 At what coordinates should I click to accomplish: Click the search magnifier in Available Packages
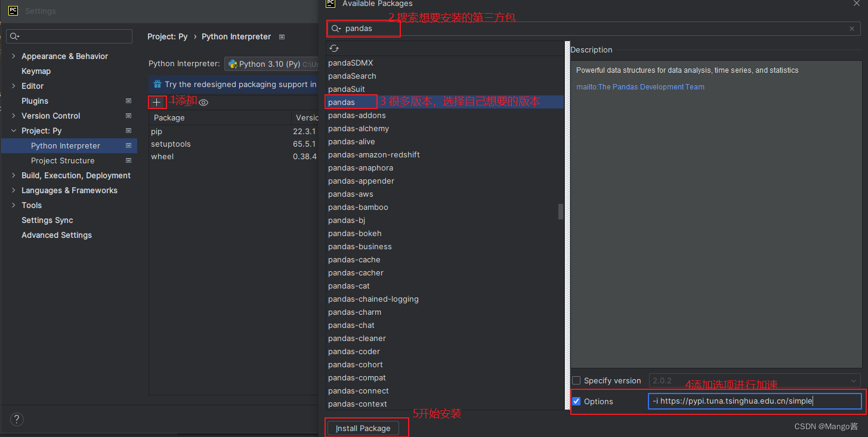coord(336,29)
